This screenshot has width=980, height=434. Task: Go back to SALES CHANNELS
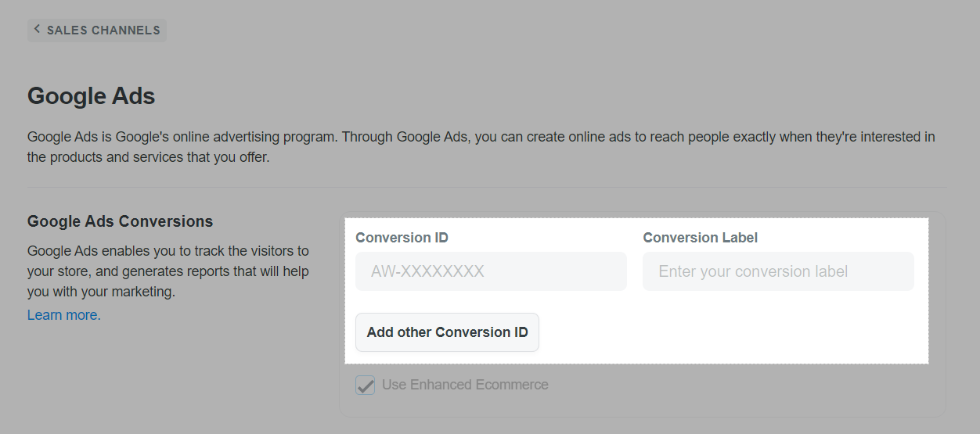97,30
